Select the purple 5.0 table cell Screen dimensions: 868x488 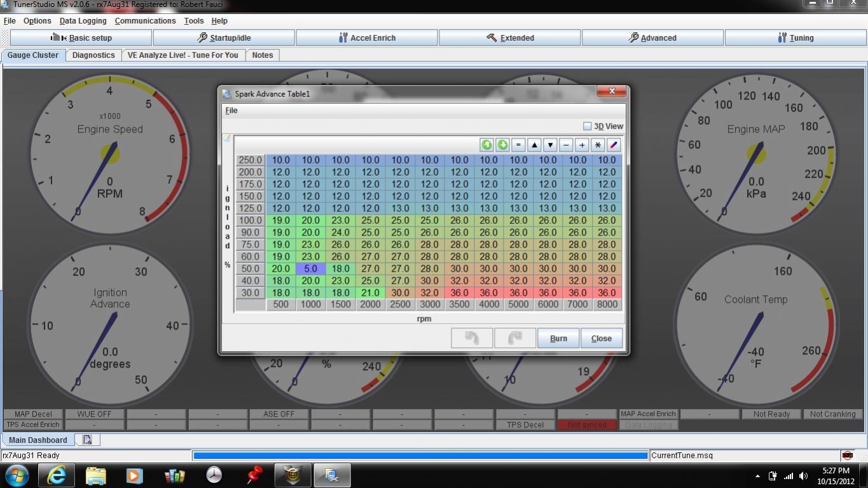[310, 268]
